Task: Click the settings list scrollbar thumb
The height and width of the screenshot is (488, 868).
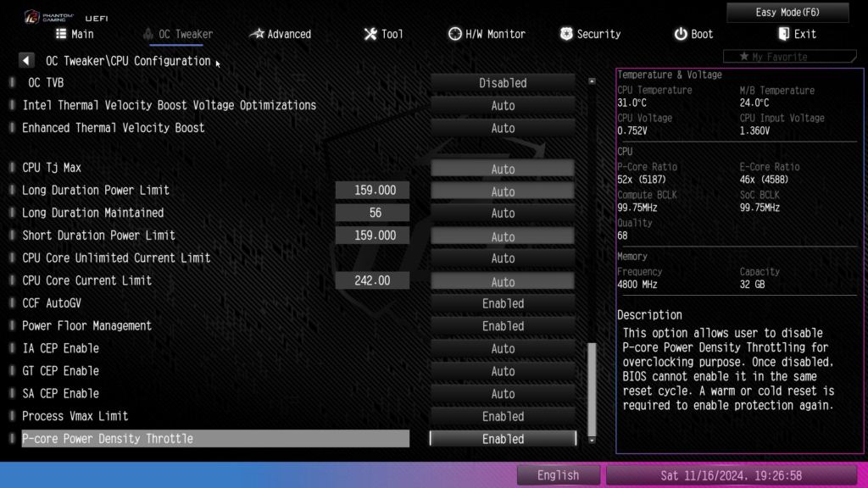Action: point(592,390)
